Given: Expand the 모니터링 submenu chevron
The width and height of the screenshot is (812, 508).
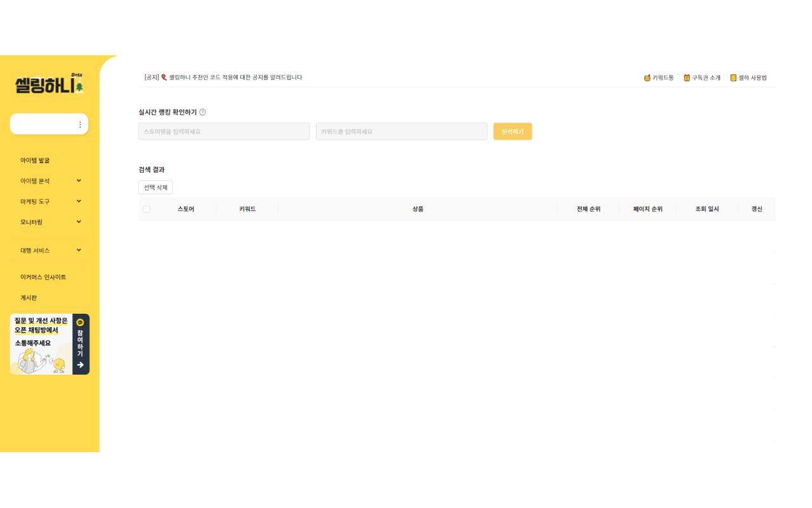Looking at the screenshot, I should [x=79, y=221].
